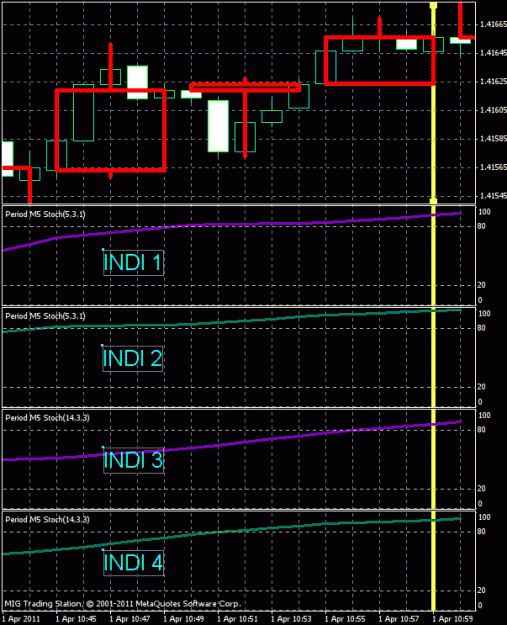Click the '1 Apr 2011' date label
The width and height of the screenshot is (507, 625).
[21, 619]
